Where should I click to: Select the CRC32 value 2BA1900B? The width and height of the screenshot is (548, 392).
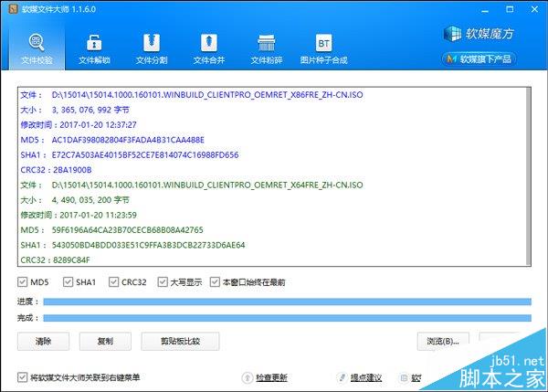[72, 170]
